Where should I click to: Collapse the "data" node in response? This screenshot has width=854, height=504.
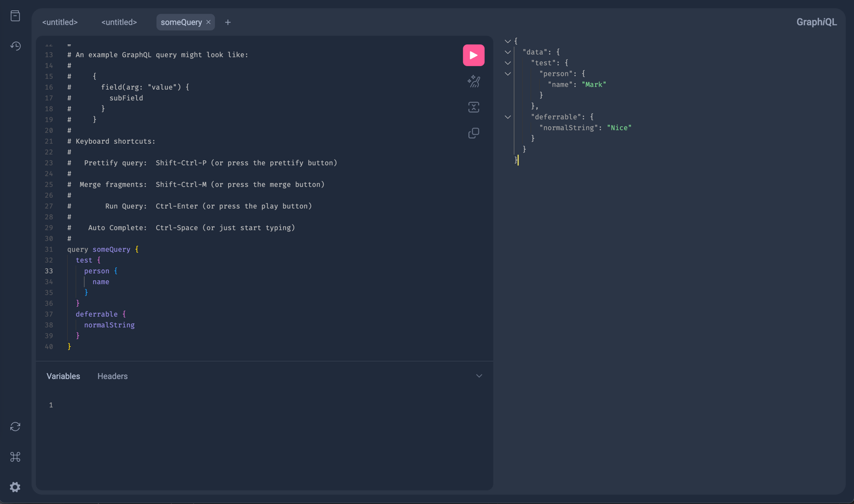(508, 52)
